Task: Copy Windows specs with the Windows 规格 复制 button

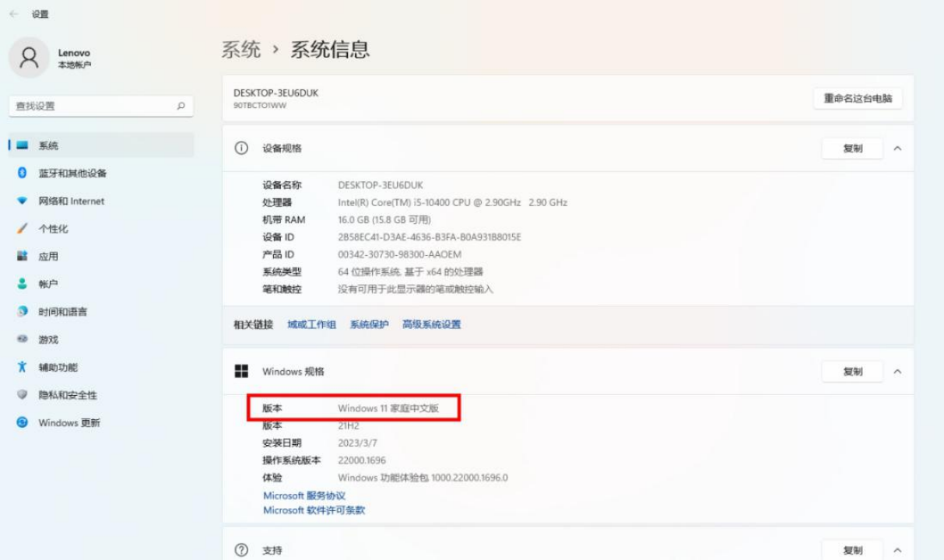Action: [852, 372]
